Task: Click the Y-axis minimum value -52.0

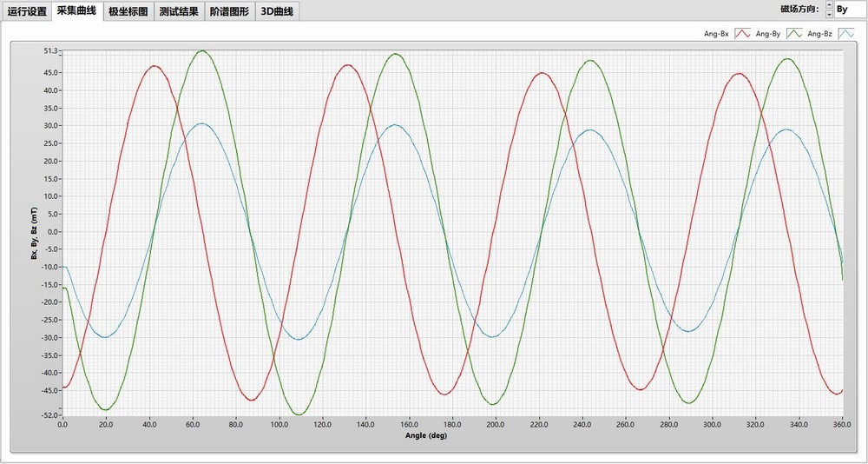Action: (49, 415)
